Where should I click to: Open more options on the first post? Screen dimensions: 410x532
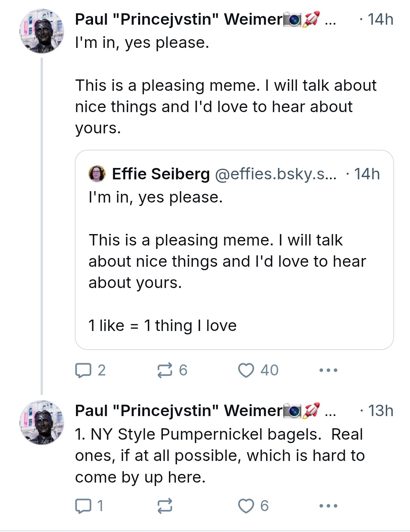(328, 370)
